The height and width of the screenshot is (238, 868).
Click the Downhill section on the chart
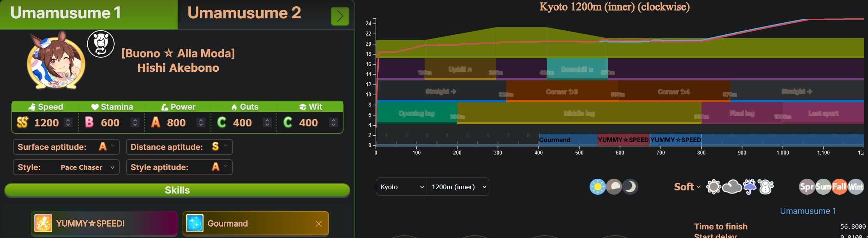click(577, 69)
